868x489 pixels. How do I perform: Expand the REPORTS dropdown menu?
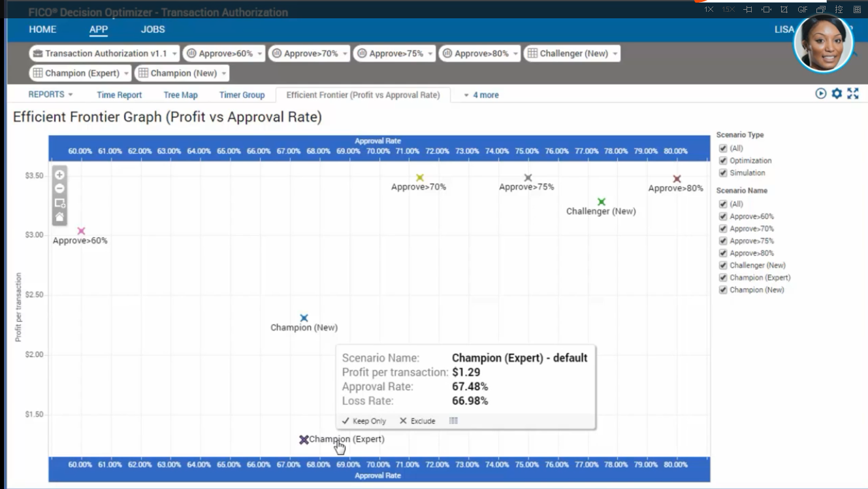tap(50, 95)
